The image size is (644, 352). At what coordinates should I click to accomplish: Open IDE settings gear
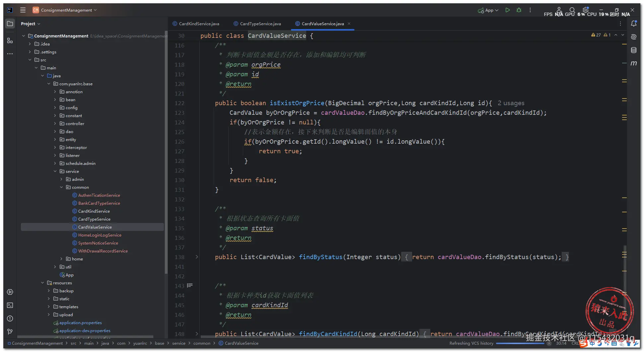coord(586,10)
